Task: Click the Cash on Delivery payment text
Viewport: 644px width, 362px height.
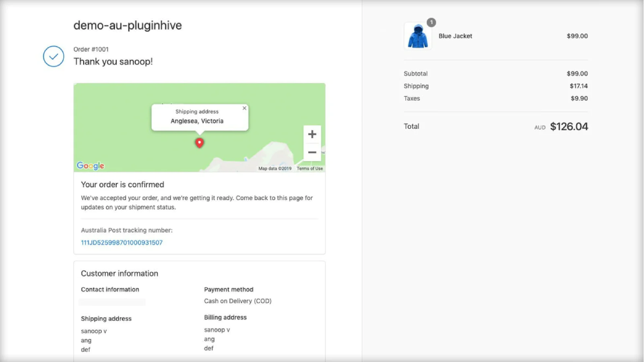Action: 237,301
